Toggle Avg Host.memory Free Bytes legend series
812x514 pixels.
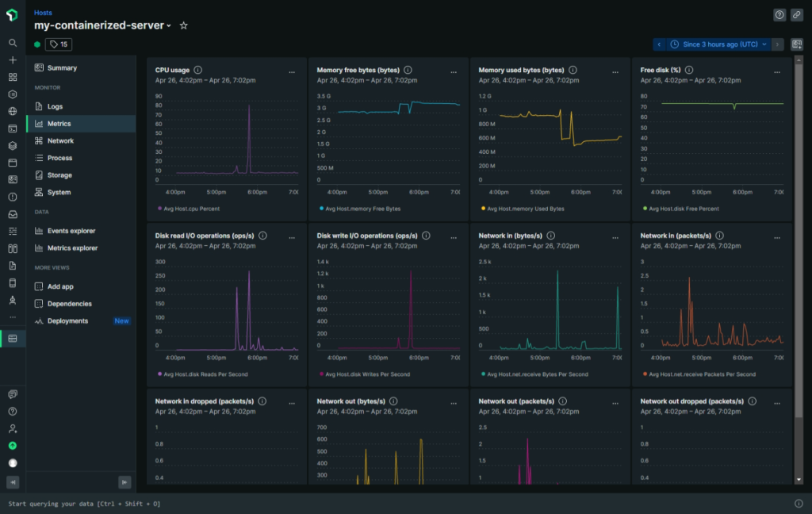coord(360,209)
